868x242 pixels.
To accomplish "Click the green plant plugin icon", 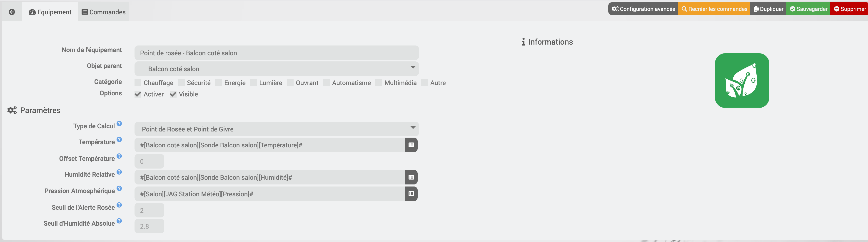I will coord(742,81).
